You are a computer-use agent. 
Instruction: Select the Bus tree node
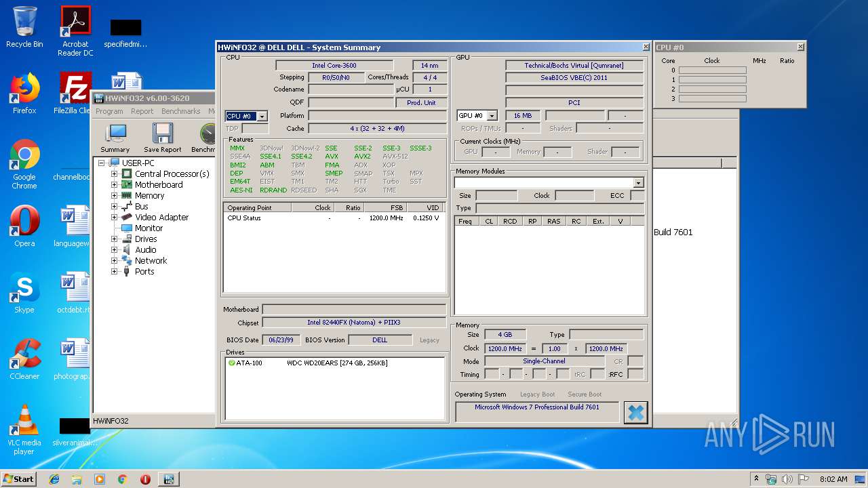point(141,206)
